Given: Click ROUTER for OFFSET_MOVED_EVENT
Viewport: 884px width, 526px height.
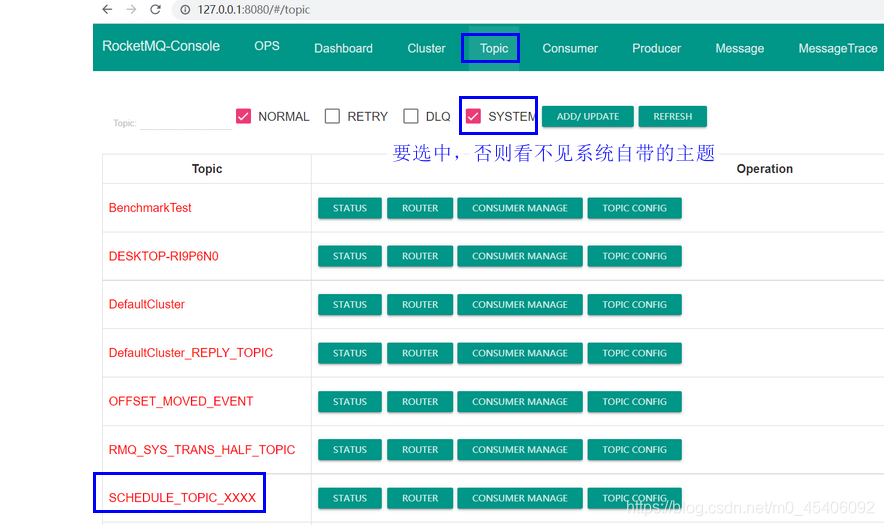Looking at the screenshot, I should [420, 401].
